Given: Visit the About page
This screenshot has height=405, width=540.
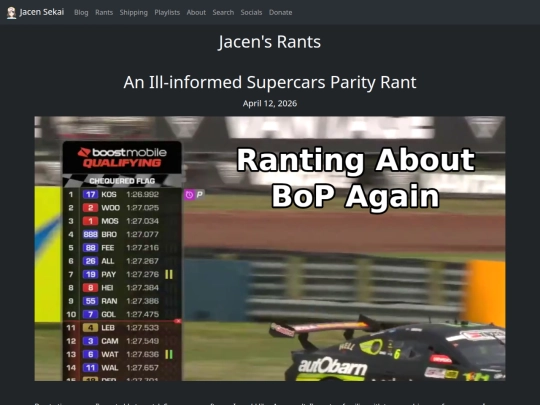Looking at the screenshot, I should point(196,12).
